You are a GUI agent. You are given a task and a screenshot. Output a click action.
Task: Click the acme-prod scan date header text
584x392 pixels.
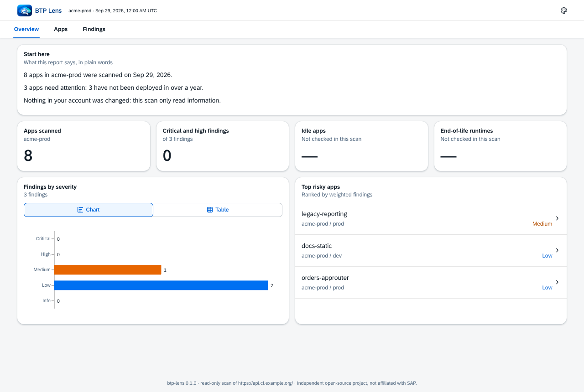click(x=113, y=10)
